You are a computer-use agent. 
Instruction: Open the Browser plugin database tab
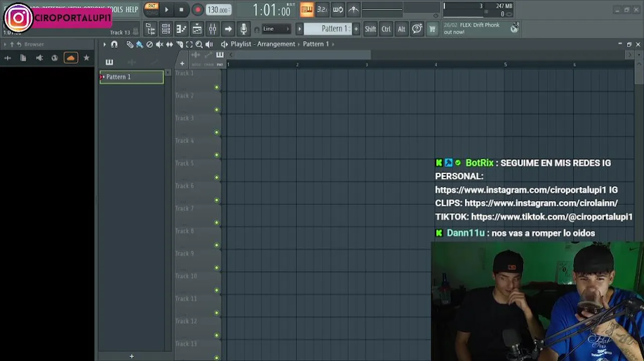(x=39, y=58)
